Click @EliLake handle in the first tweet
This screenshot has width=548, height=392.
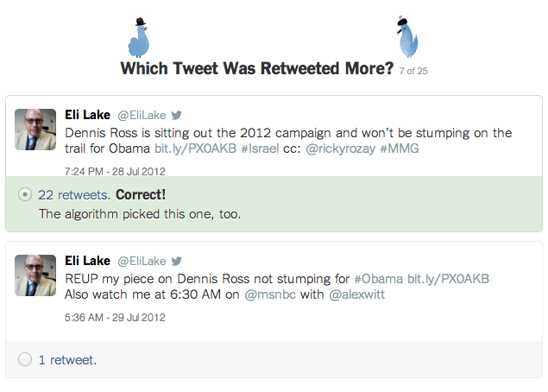coord(142,115)
